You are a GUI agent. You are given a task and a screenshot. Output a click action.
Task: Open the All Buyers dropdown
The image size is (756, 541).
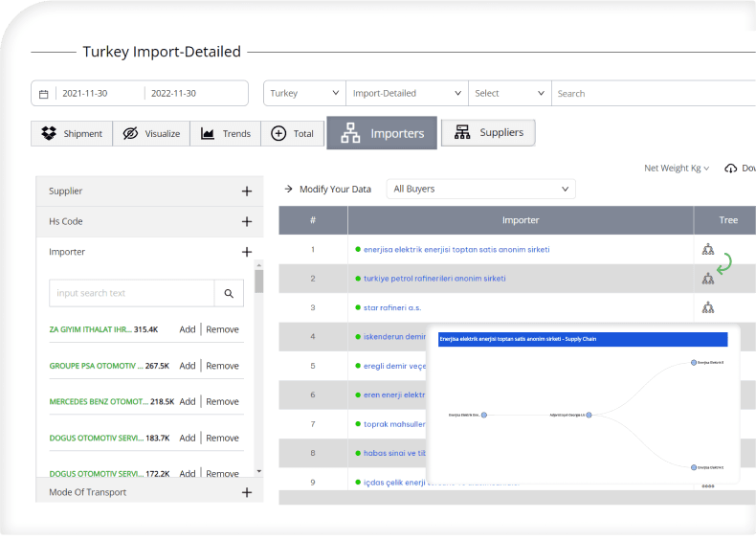tap(480, 189)
